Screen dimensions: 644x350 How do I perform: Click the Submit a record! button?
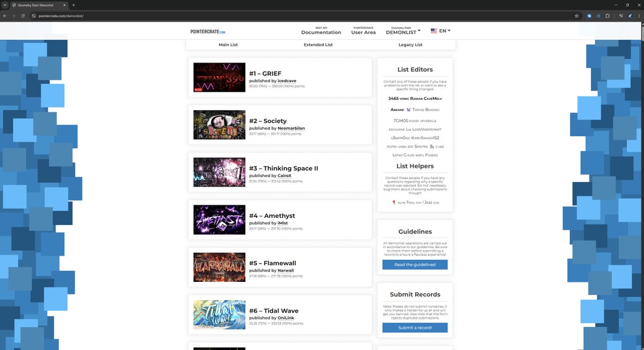(x=415, y=327)
